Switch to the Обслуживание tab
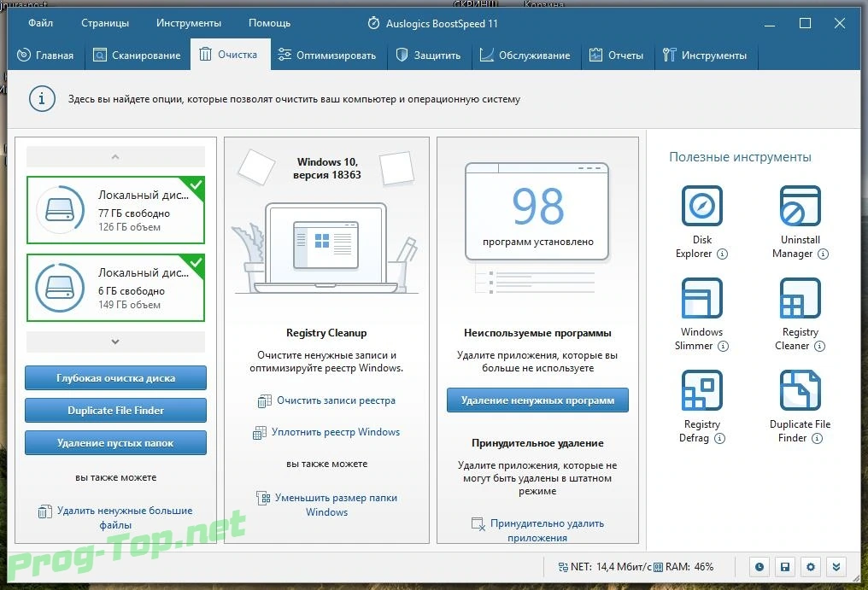868x590 pixels. (525, 55)
